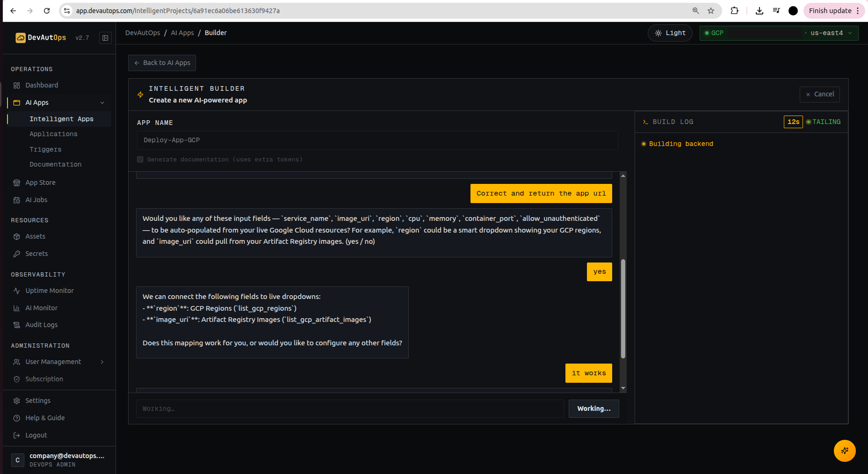This screenshot has height=474, width=868.
Task: Click the 'Correct and return the app url' message
Action: (541, 193)
